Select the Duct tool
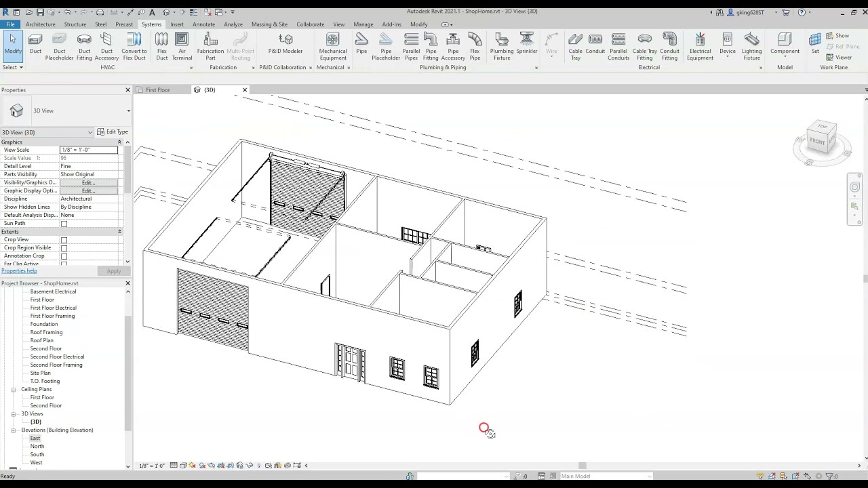The height and width of the screenshot is (488, 868). [x=35, y=43]
